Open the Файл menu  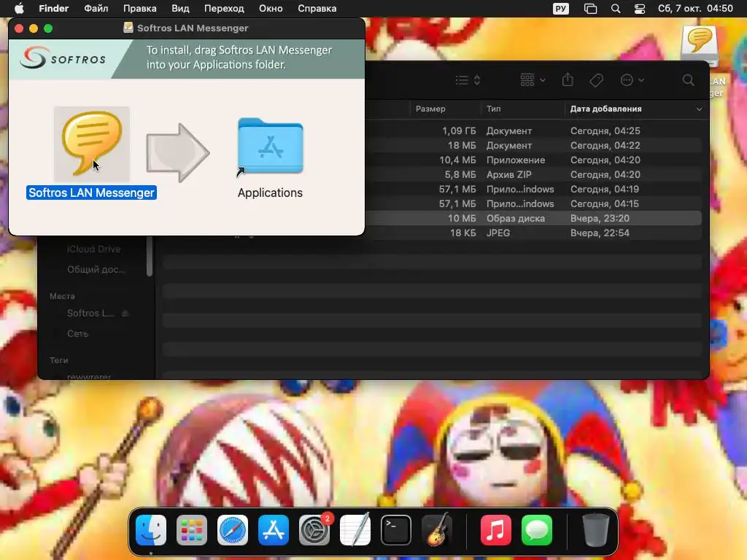click(x=96, y=9)
